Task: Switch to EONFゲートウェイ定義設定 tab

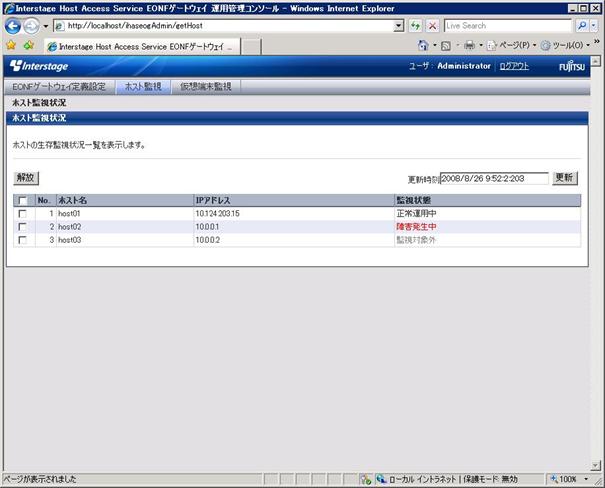Action: pyautogui.click(x=59, y=87)
